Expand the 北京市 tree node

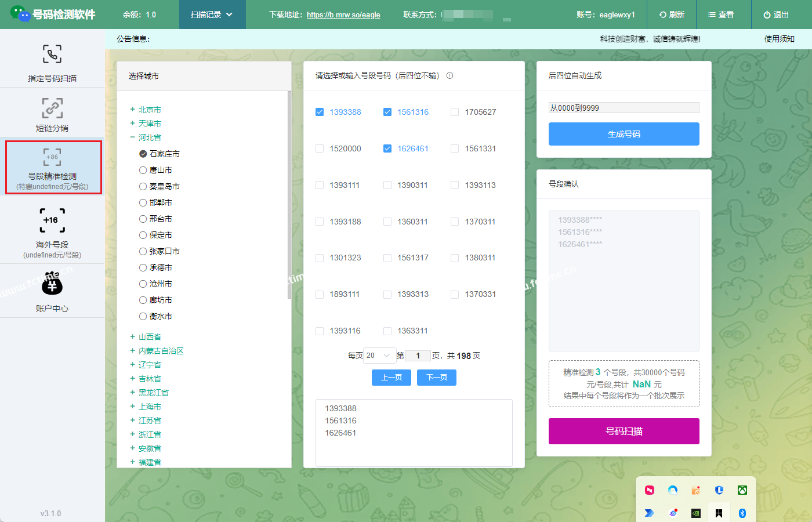point(132,110)
